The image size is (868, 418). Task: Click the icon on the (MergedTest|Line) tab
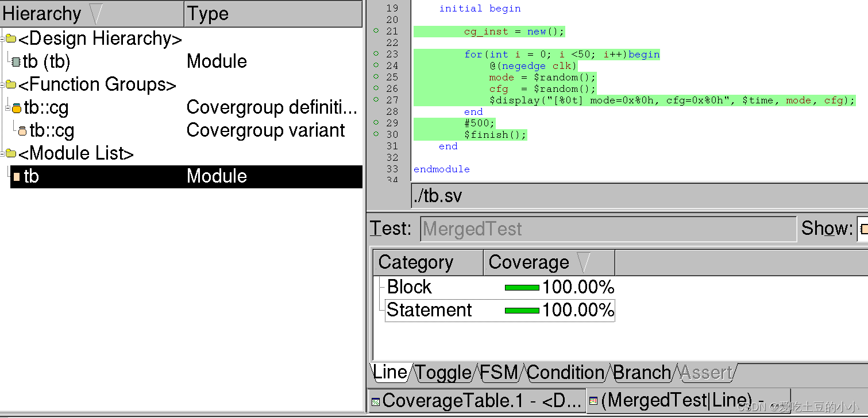click(x=593, y=401)
